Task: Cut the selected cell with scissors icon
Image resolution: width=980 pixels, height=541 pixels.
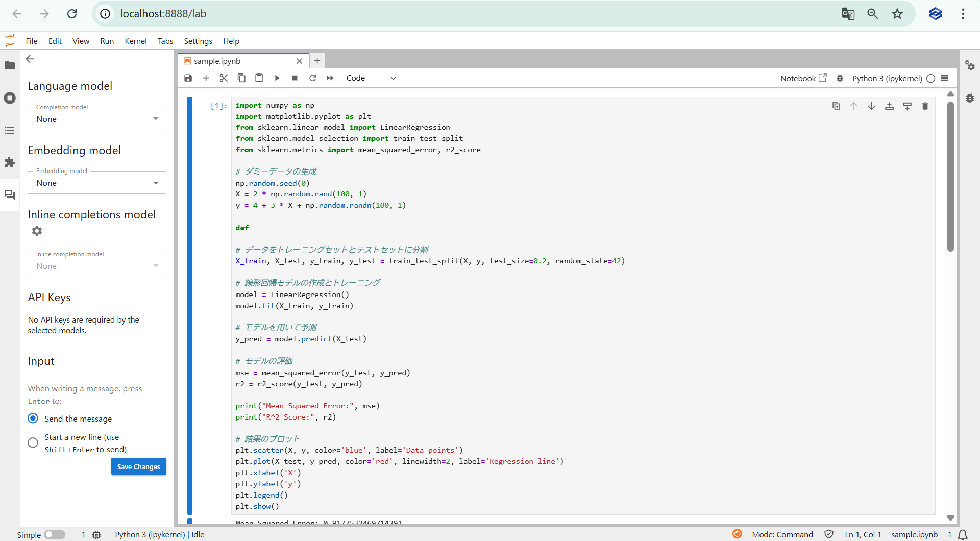Action: [x=224, y=78]
